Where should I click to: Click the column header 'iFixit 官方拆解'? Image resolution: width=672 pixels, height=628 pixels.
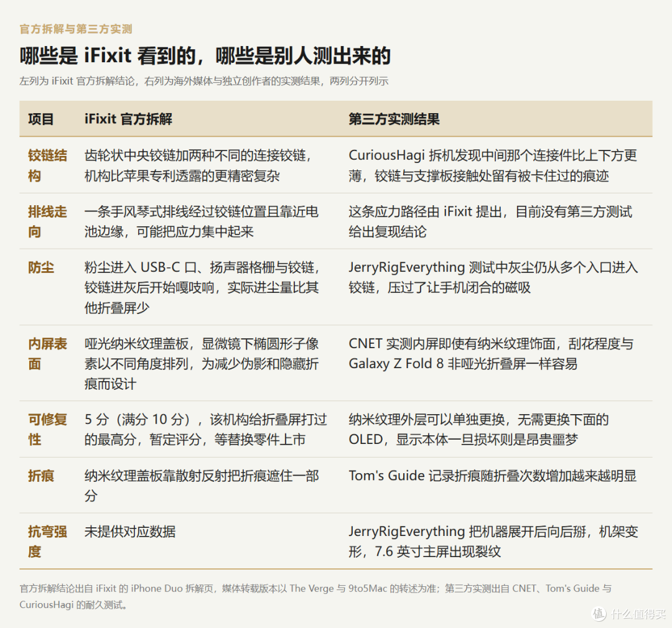click(128, 119)
